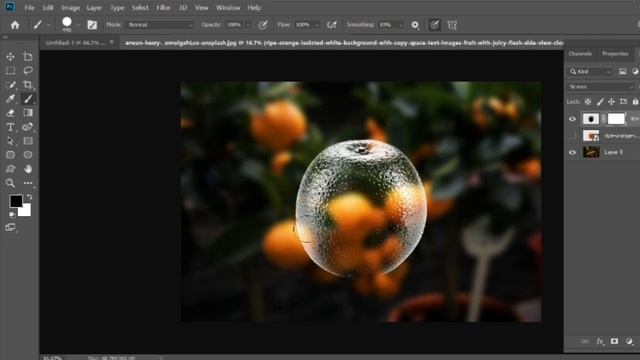
Task: Toggle lock position icon
Action: [611, 102]
